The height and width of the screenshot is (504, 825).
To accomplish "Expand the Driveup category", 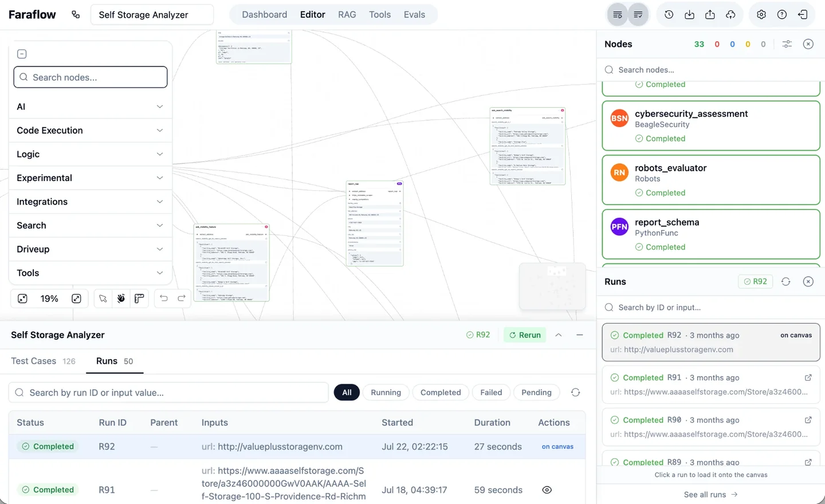I will pyautogui.click(x=91, y=249).
